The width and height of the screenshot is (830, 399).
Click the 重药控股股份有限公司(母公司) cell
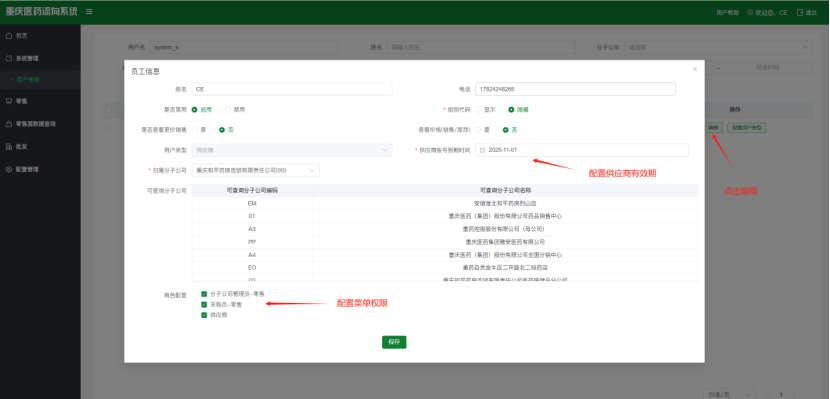click(505, 229)
